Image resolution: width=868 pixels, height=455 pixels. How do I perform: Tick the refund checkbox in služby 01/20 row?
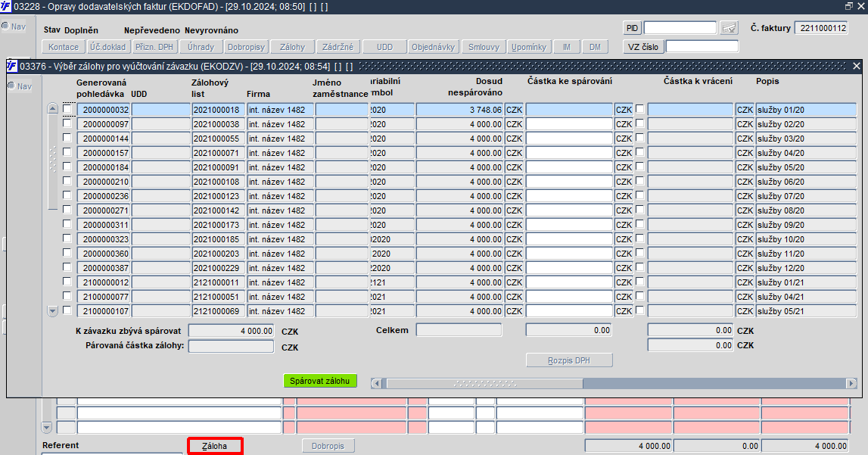pyautogui.click(x=640, y=109)
